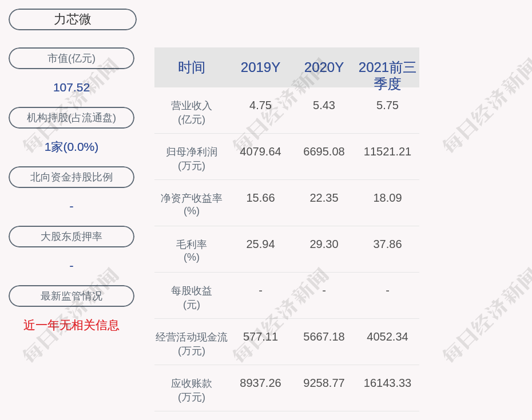Open the 最新监管情况 section
The width and height of the screenshot is (532, 420).
pos(72,296)
